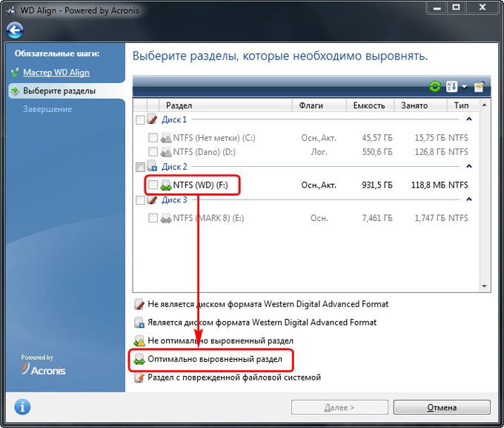Open the sort options dropdown arrow
This screenshot has height=428, width=504.
pos(464,87)
